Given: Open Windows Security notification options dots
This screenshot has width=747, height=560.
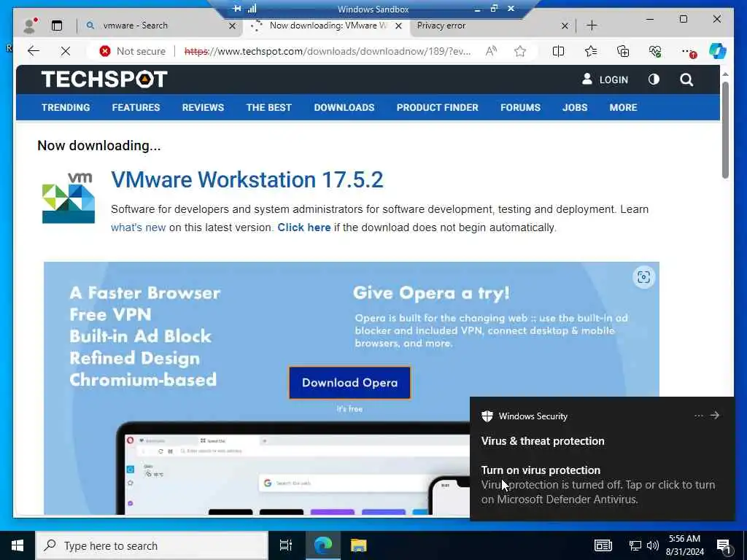Looking at the screenshot, I should pyautogui.click(x=698, y=416).
